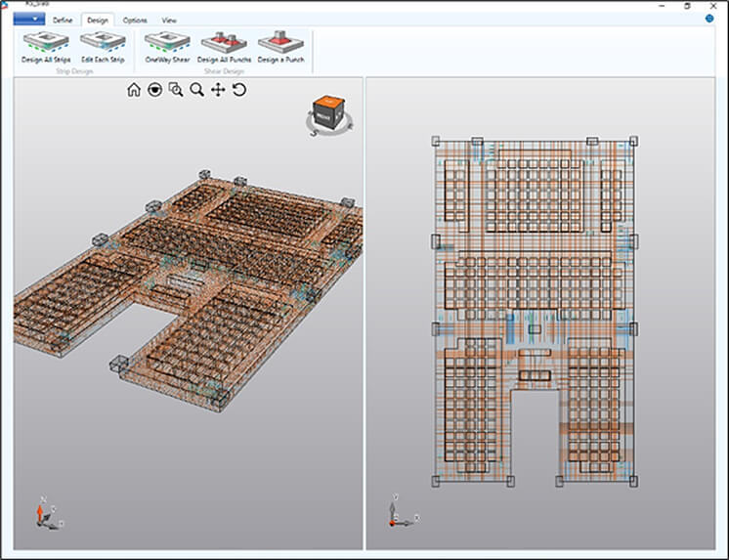The image size is (729, 560).
Task: Click the rotate view icon
Action: [x=238, y=90]
